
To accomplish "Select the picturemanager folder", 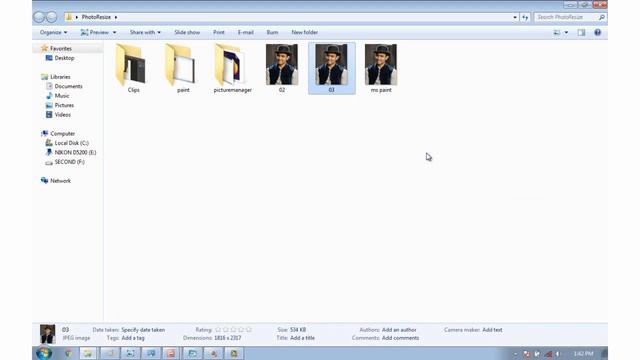I will click(233, 68).
